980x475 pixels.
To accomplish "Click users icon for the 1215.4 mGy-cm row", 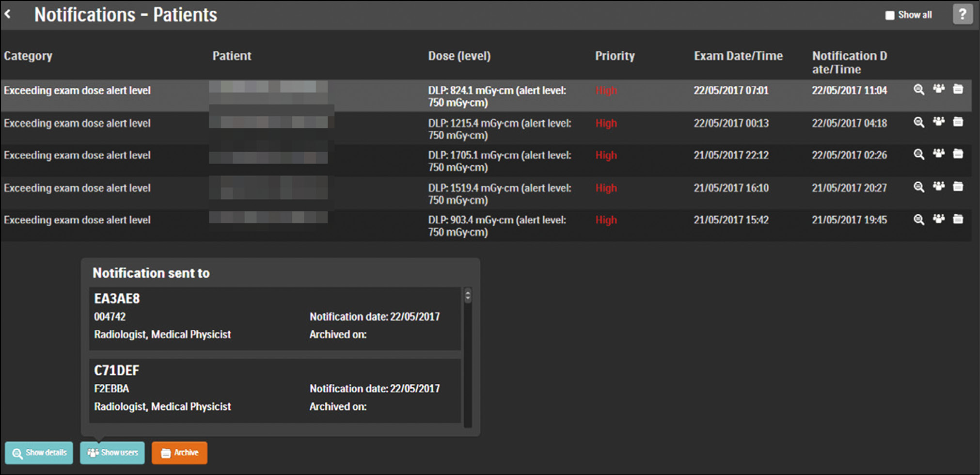I will (939, 122).
